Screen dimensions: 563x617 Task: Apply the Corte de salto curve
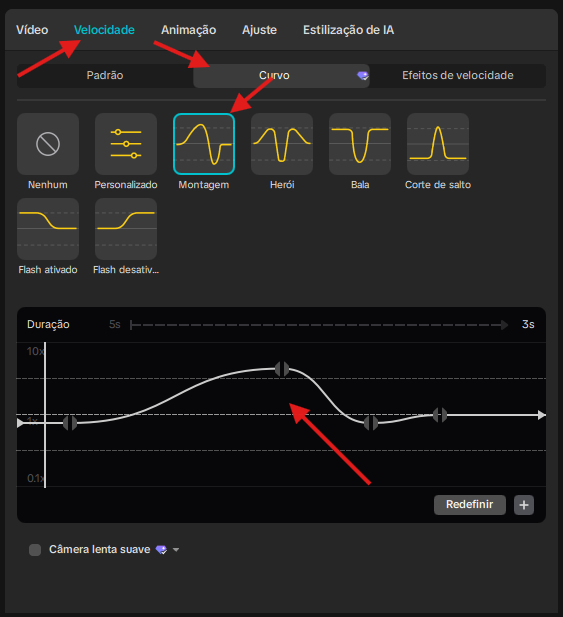437,144
